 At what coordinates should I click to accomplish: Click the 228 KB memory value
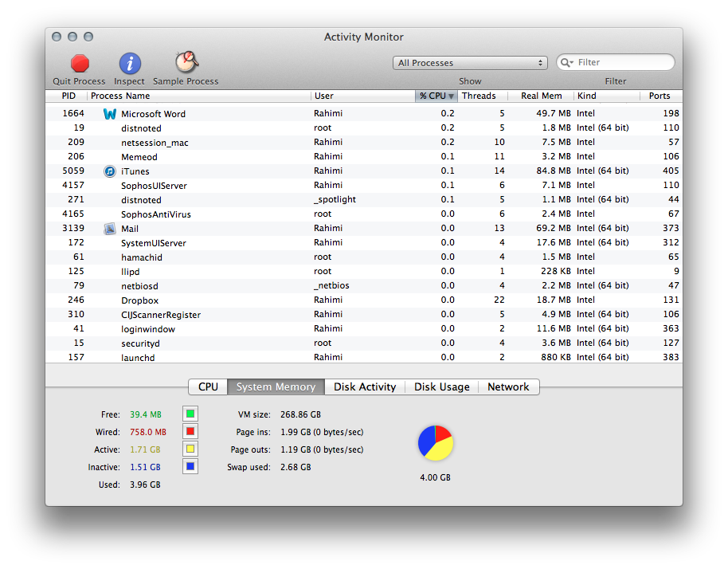click(556, 271)
